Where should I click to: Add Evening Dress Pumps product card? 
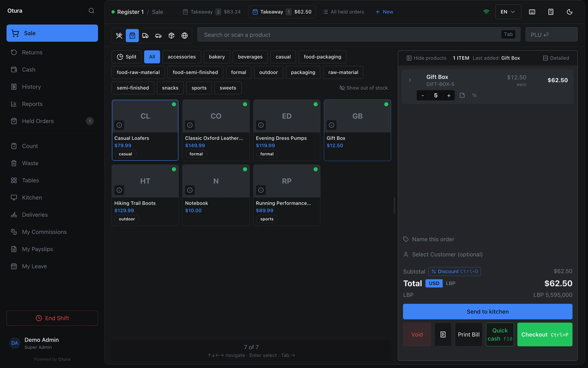[x=287, y=130]
